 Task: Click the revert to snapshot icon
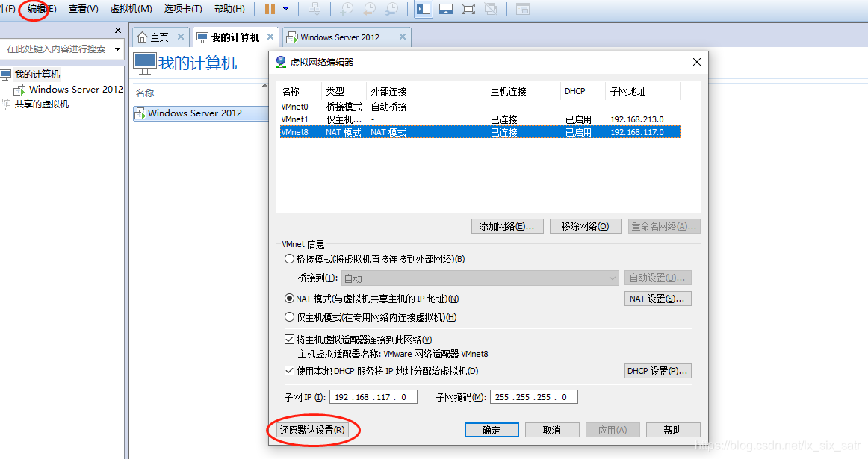(x=369, y=9)
